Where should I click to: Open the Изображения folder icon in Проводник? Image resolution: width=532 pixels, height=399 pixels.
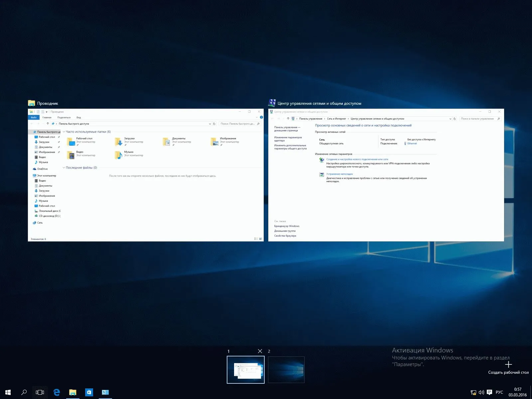tap(215, 142)
